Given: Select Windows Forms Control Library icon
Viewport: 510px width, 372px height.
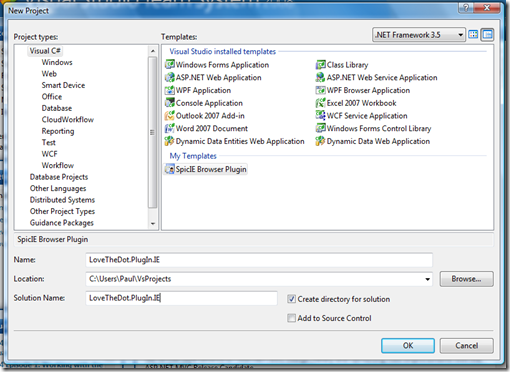Looking at the screenshot, I should click(x=321, y=128).
